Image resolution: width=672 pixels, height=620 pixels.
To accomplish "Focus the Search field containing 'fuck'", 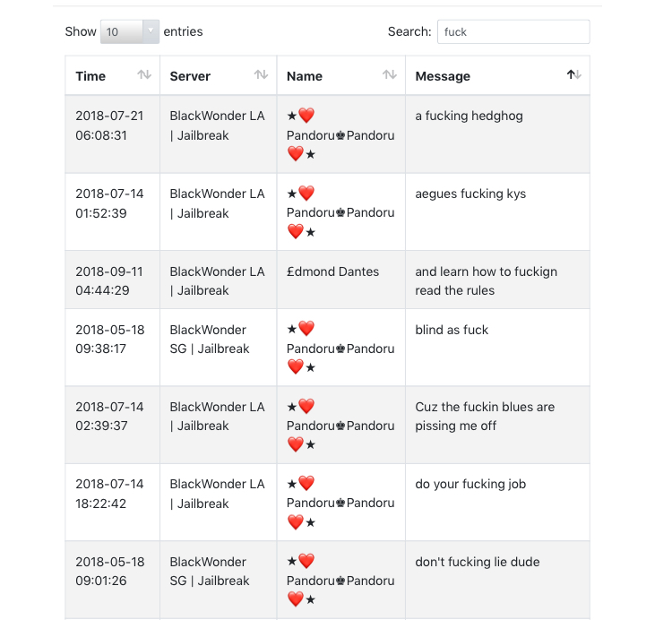I will [513, 31].
